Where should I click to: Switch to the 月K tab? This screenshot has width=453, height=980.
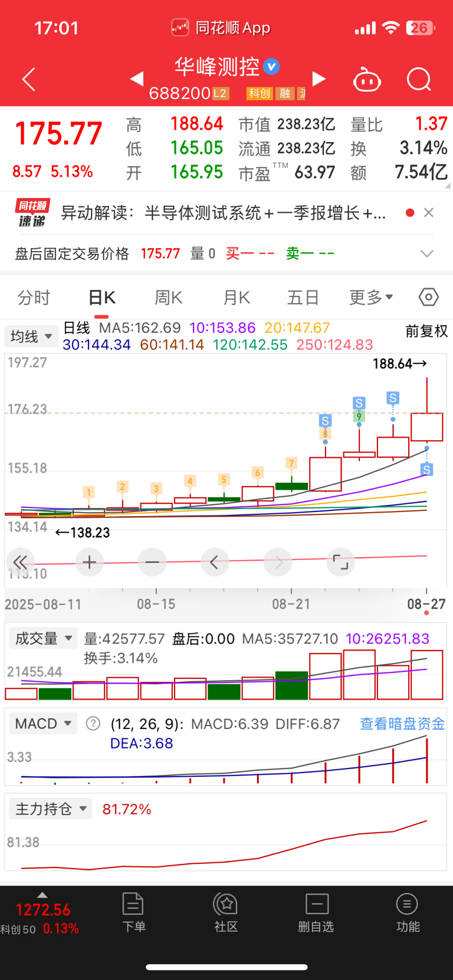point(237,298)
